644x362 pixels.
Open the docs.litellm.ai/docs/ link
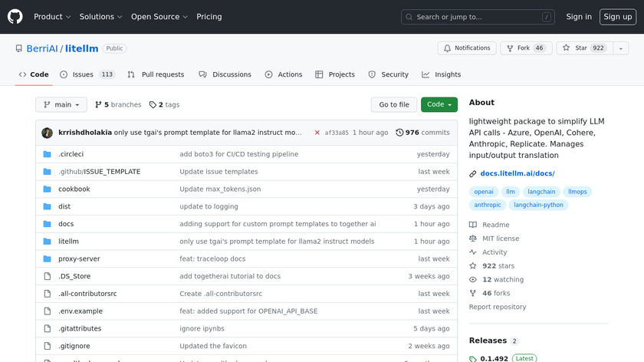point(517,173)
